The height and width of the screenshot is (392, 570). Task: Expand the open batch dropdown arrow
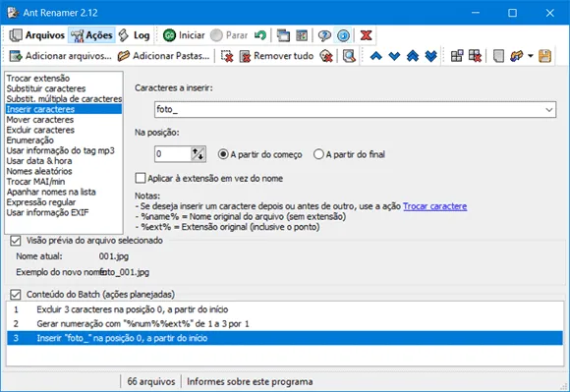click(531, 56)
